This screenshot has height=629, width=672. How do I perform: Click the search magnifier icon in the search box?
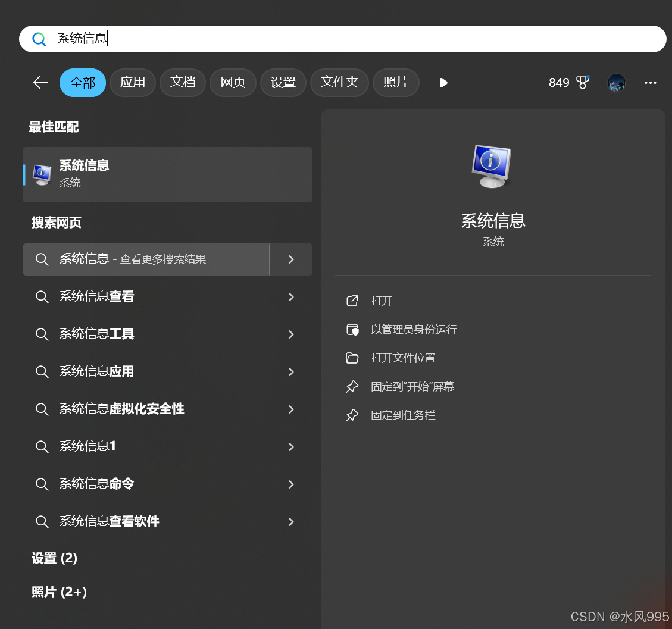pos(39,39)
